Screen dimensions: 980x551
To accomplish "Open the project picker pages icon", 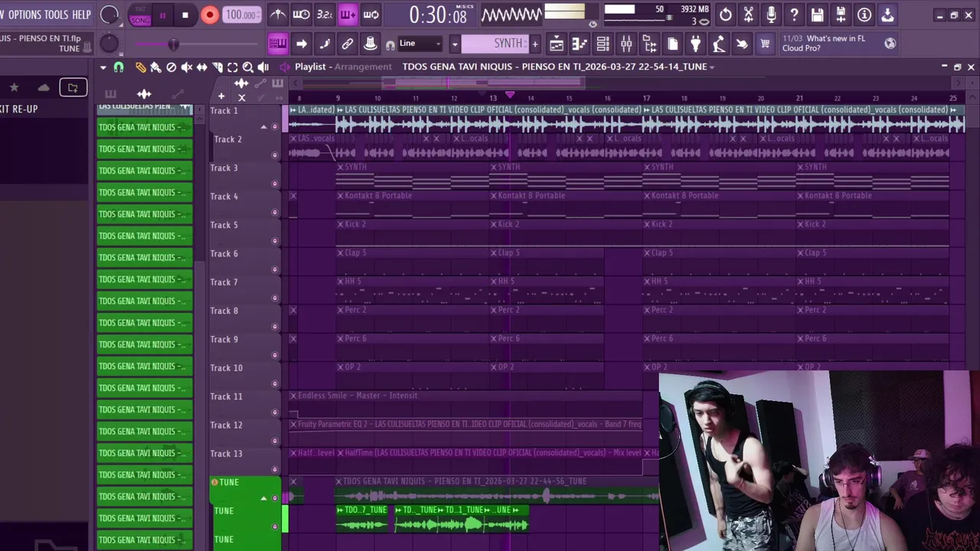I will pyautogui.click(x=672, y=44).
